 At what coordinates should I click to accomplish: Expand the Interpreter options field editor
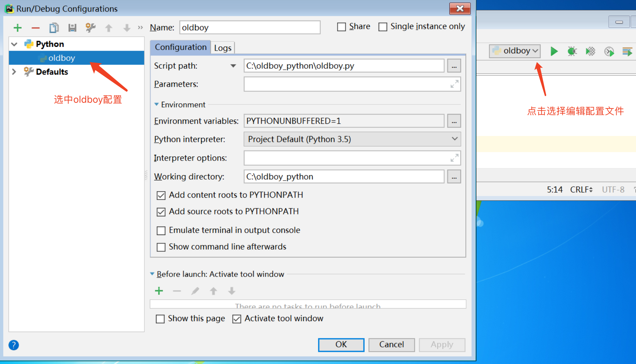(454, 158)
